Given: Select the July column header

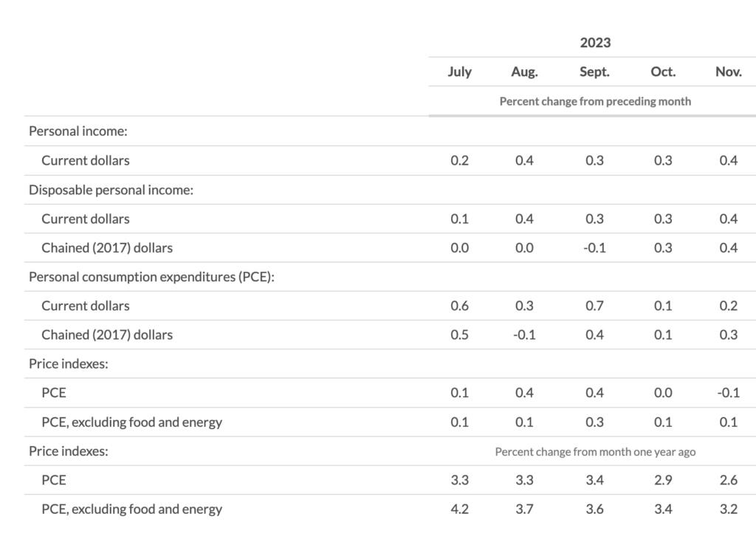Looking at the screenshot, I should [x=459, y=72].
